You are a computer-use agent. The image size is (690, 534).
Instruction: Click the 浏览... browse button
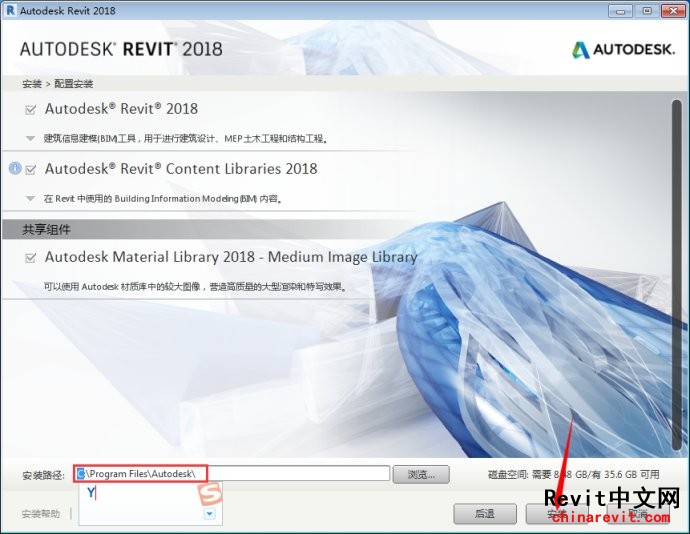421,475
